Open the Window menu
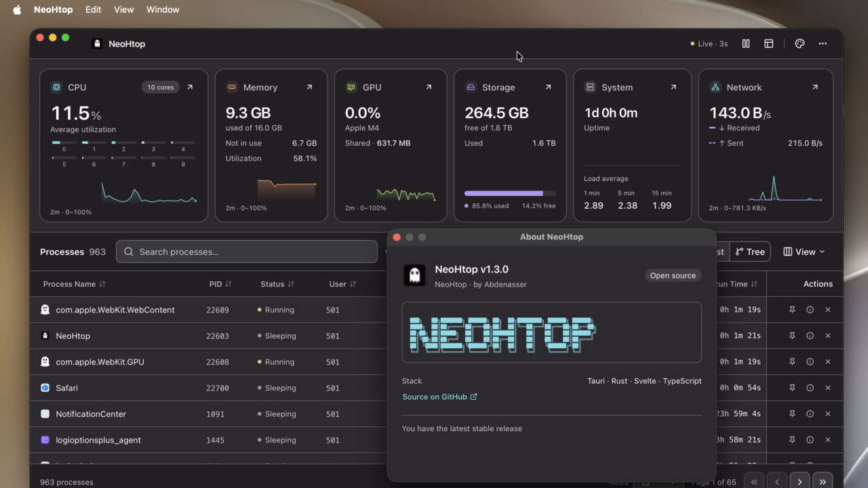 [163, 9]
